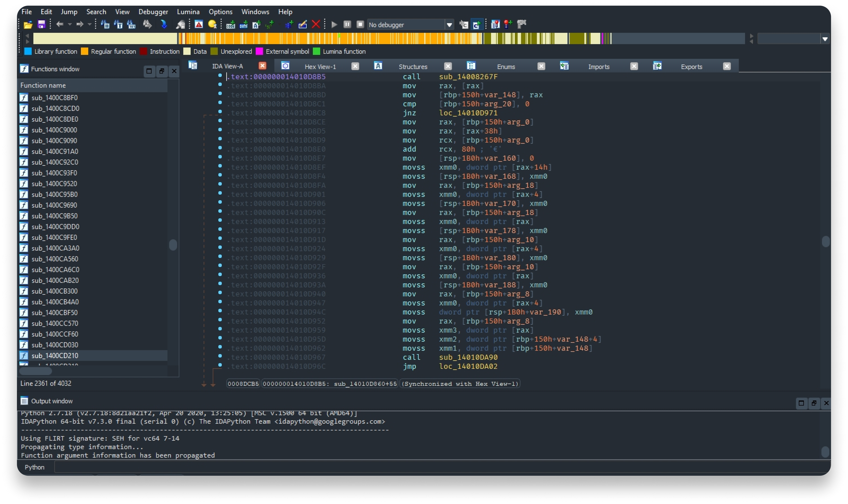848x504 pixels.
Task: Switch to the Imports tab
Action: [x=598, y=67]
